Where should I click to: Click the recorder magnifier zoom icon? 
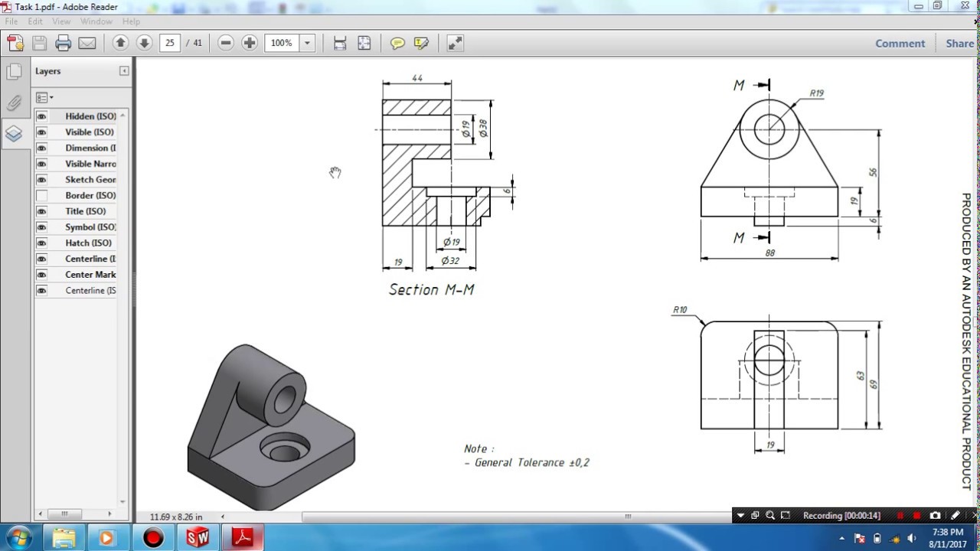click(x=770, y=516)
